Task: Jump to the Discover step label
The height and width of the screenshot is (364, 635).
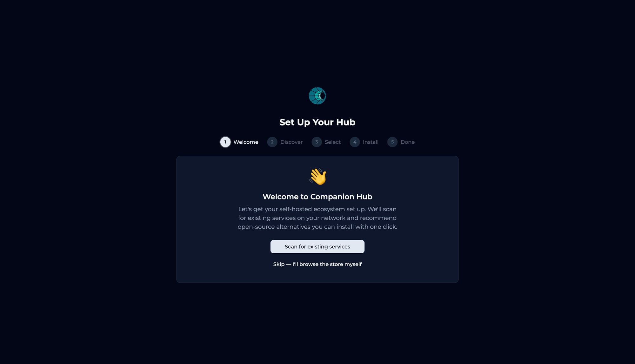Action: (291, 142)
